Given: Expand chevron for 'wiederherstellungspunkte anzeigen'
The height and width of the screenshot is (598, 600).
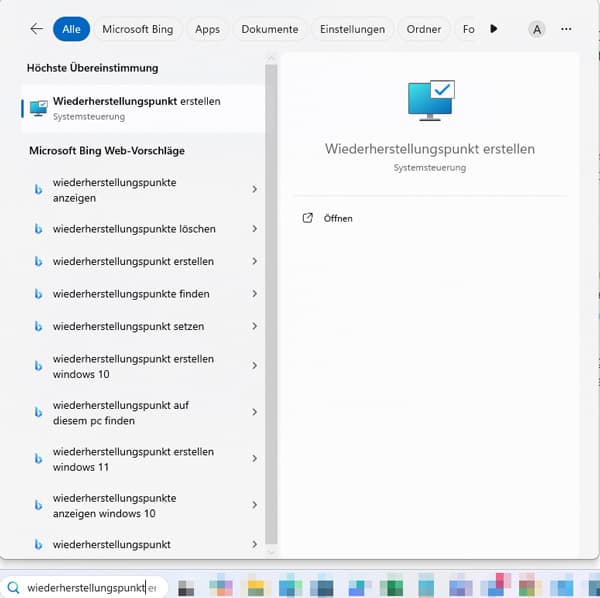Looking at the screenshot, I should [x=255, y=189].
